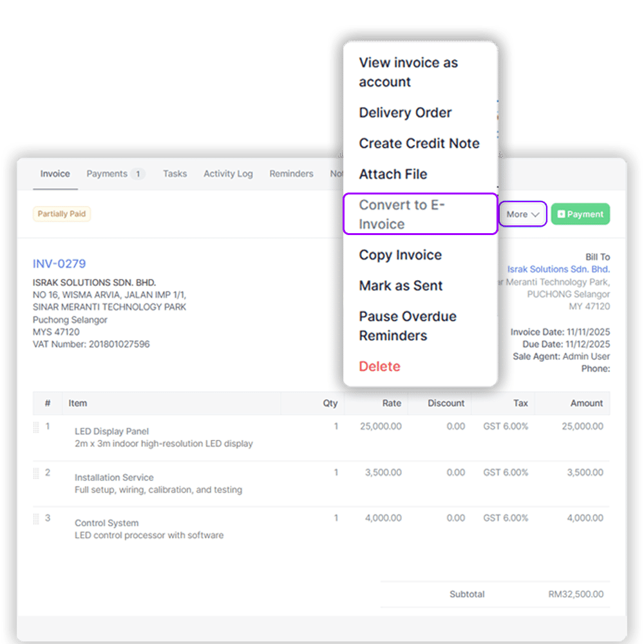The image size is (644, 644).
Task: Open the INV-0279 invoice number link
Action: 59,263
